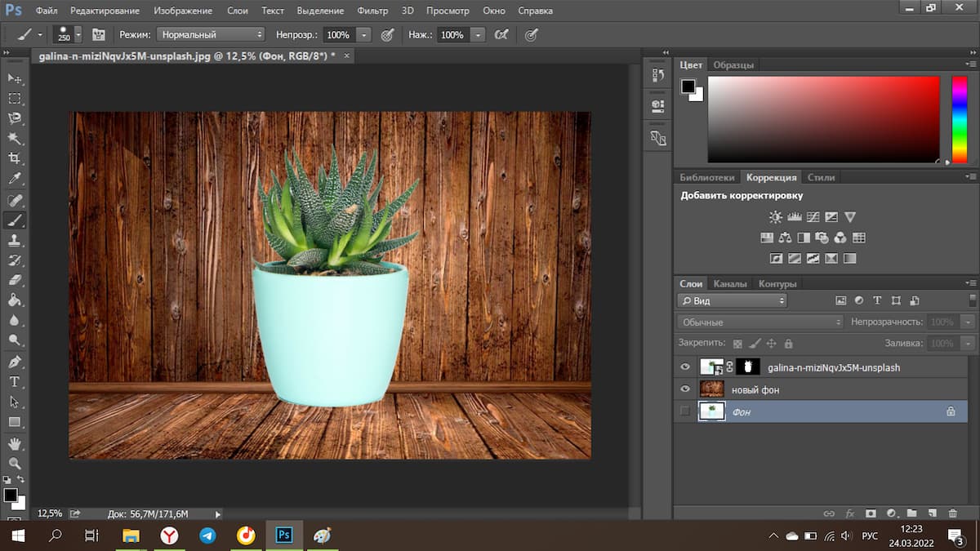Select the Move tool

pos(15,78)
